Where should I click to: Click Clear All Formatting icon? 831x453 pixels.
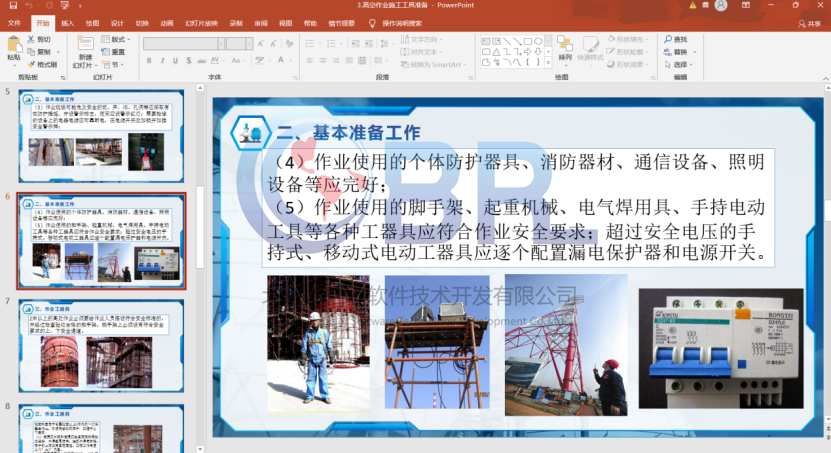(x=289, y=44)
